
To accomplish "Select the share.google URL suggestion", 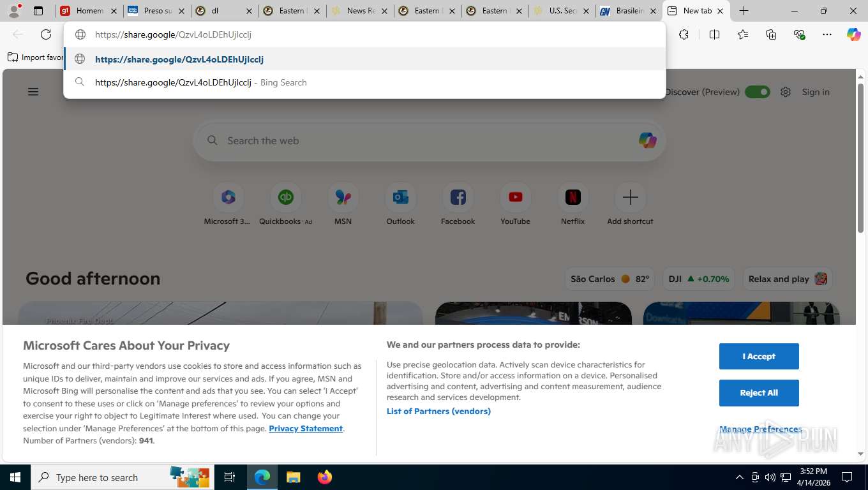I will tap(364, 59).
